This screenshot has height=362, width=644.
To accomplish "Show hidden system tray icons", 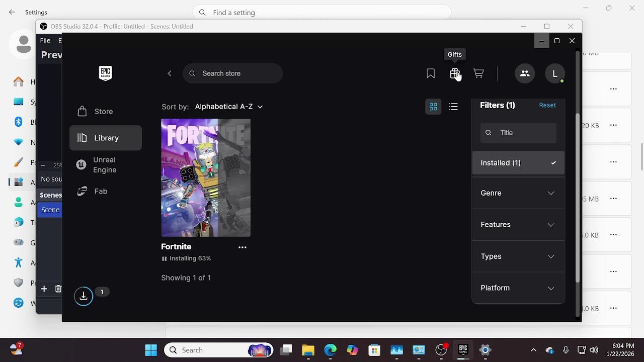I will point(533,350).
